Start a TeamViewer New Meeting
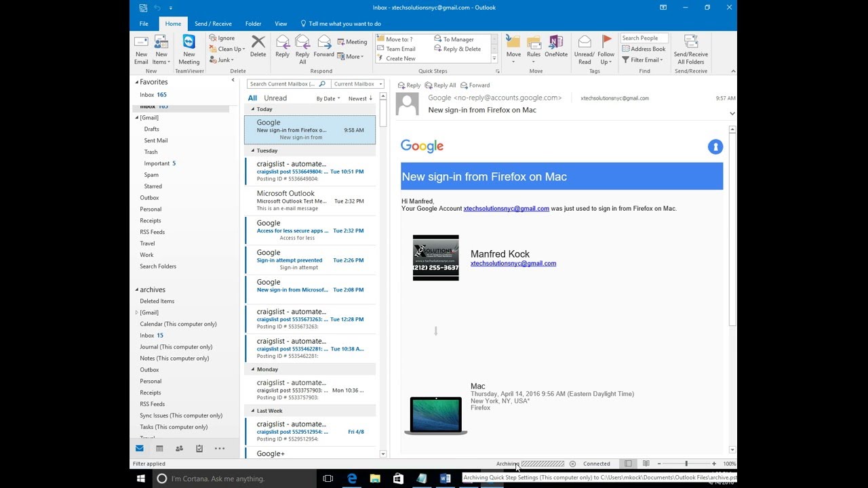The height and width of the screenshot is (488, 868). (189, 49)
